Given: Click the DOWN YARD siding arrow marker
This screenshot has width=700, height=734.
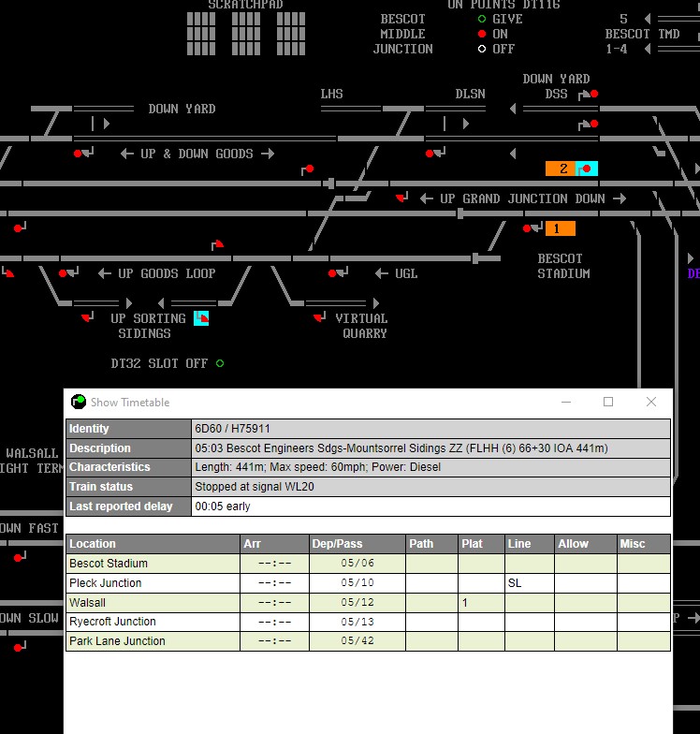Looking at the screenshot, I should pos(107,124).
